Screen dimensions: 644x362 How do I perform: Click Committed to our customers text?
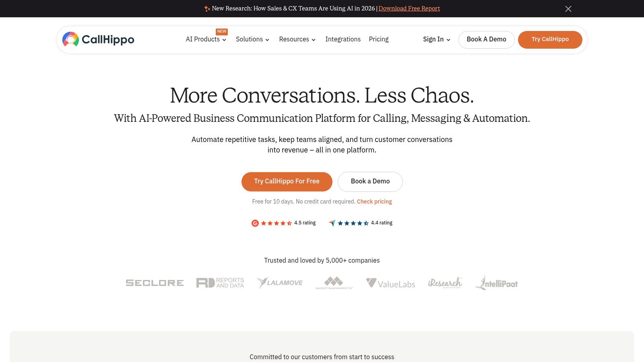coord(322,357)
